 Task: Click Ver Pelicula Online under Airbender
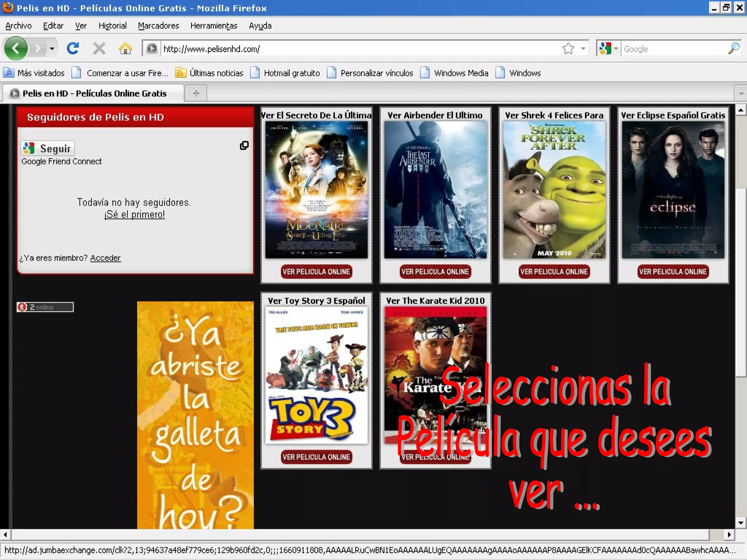click(435, 272)
